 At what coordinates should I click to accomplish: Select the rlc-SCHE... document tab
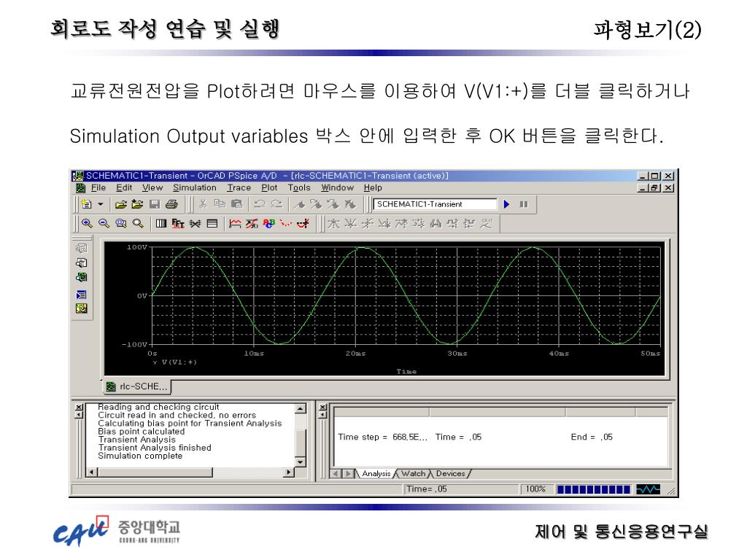[137, 386]
